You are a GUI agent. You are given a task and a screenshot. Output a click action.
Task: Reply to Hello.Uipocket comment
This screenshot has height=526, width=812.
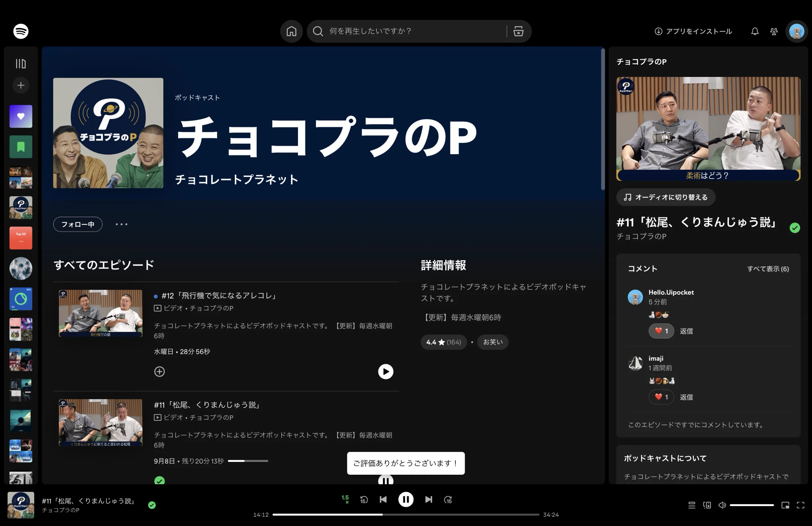pyautogui.click(x=686, y=331)
